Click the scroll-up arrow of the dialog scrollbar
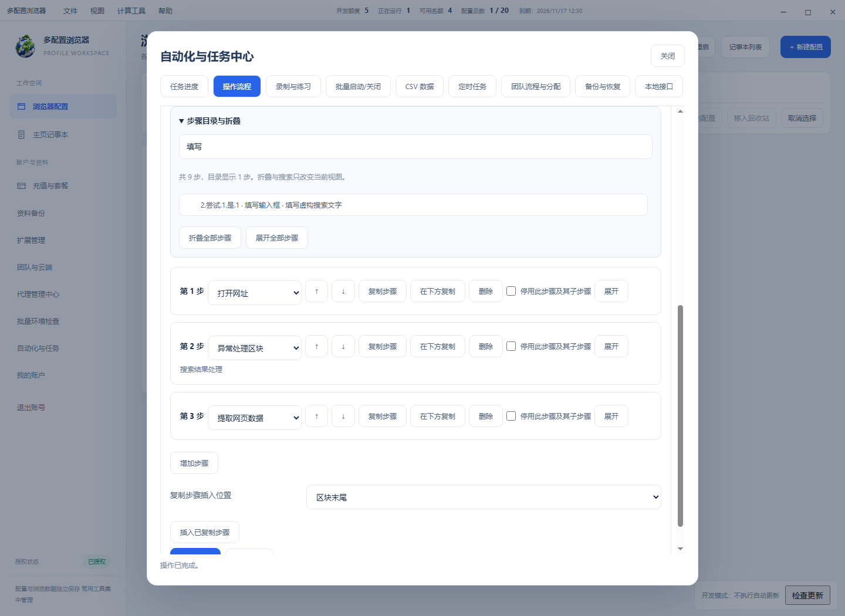 (681, 111)
